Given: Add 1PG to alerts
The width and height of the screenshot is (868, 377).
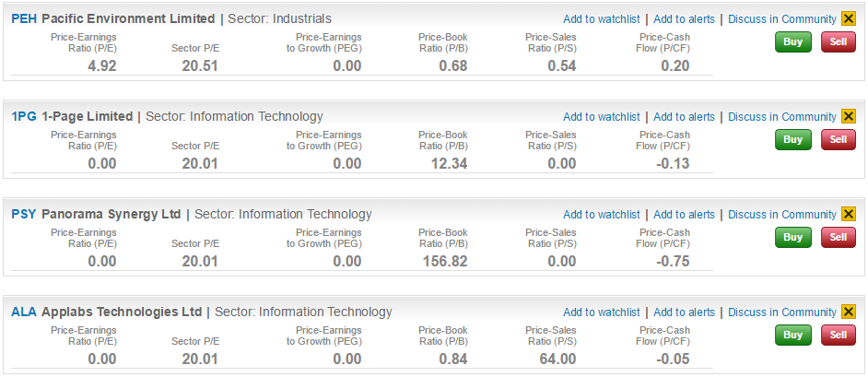Looking at the screenshot, I should coord(684,117).
